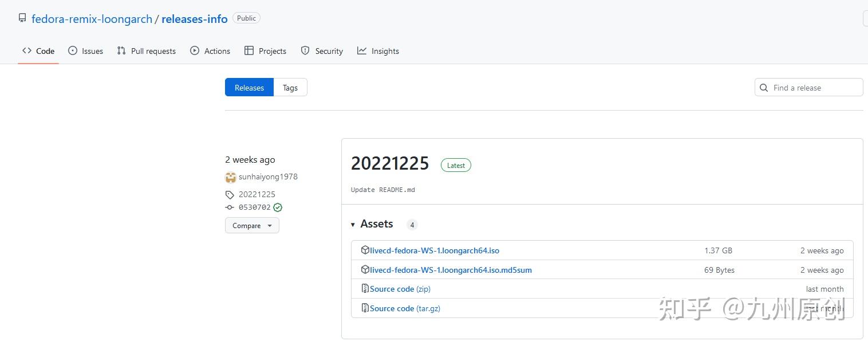
Task: Click the package icon for livecd-fedora-WS-1.loongarch64.iso
Action: point(365,250)
